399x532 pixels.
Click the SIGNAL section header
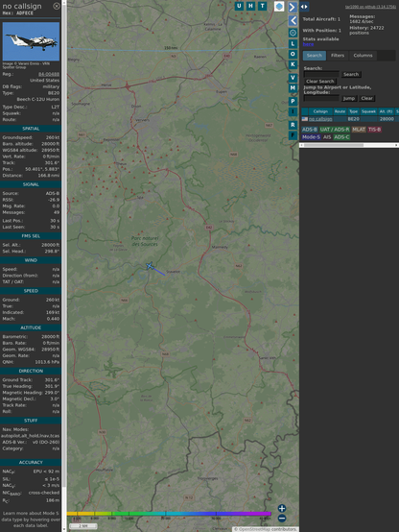coord(31,184)
